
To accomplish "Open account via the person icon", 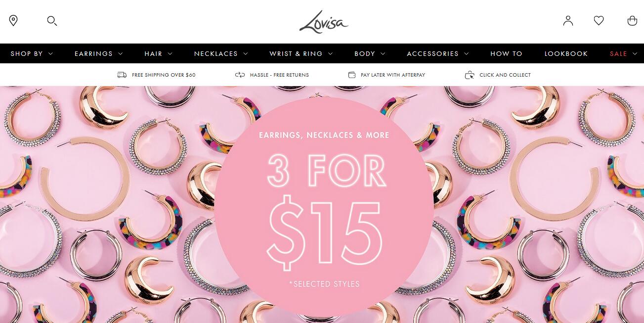I will (568, 20).
